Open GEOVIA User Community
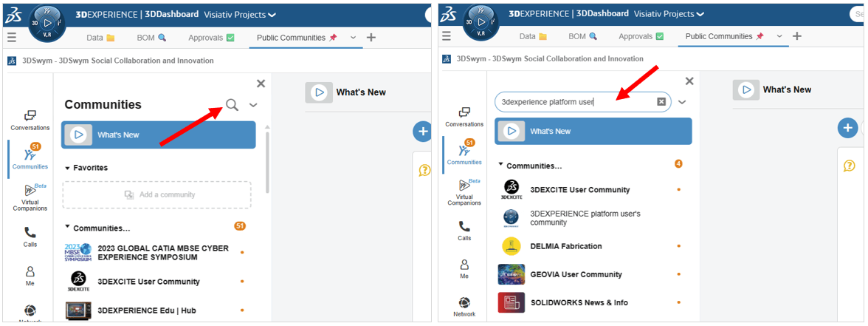Screen dimensions: 868x326 click(590, 274)
